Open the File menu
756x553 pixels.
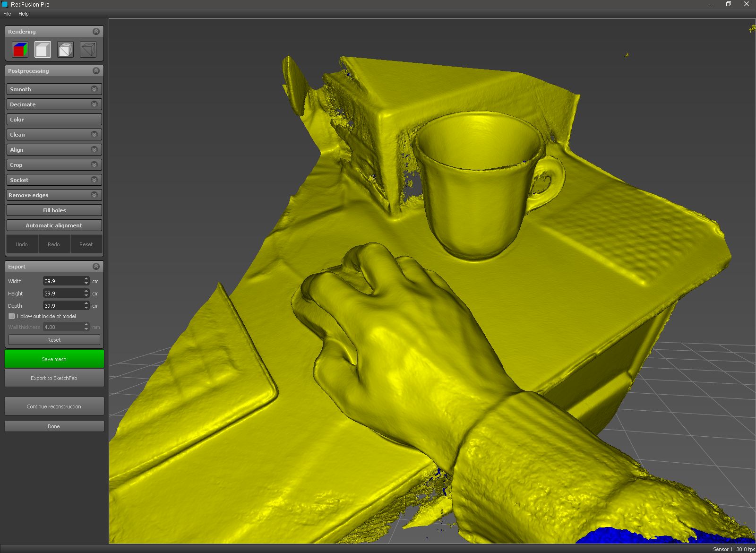[x=7, y=14]
